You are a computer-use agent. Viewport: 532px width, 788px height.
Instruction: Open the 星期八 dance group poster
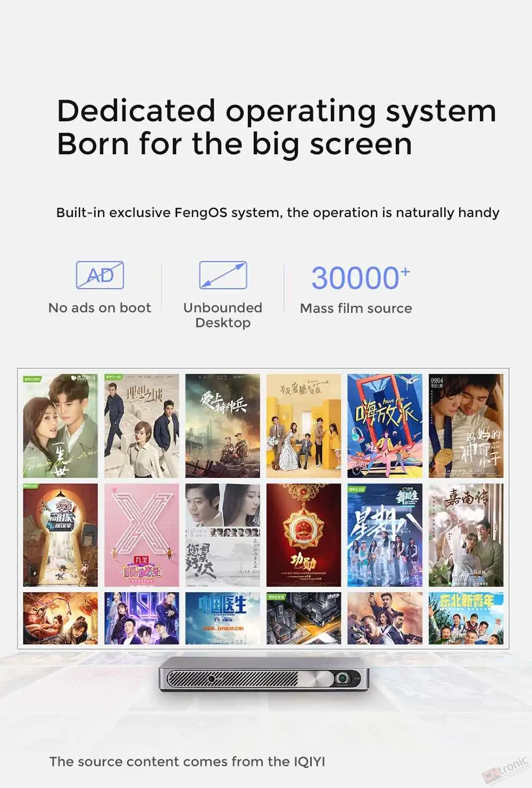385,535
